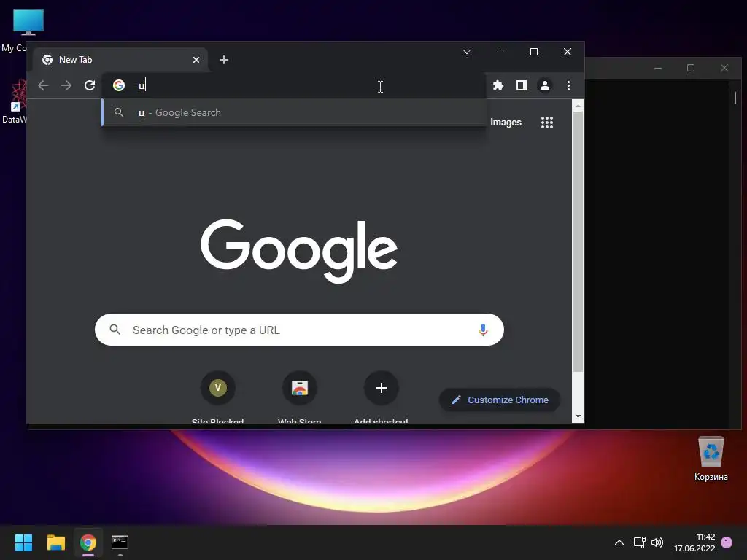The image size is (747, 560).
Task: Open the command prompt taskbar icon
Action: (120, 542)
